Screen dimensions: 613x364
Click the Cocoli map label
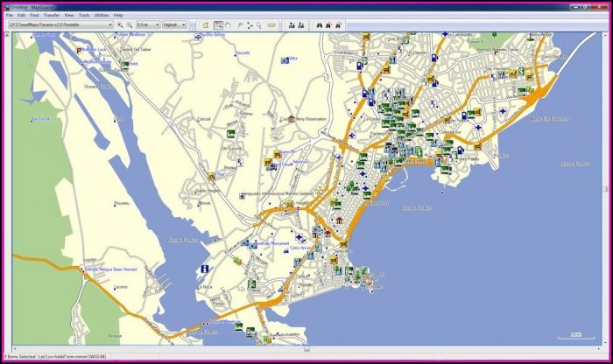tap(118, 119)
